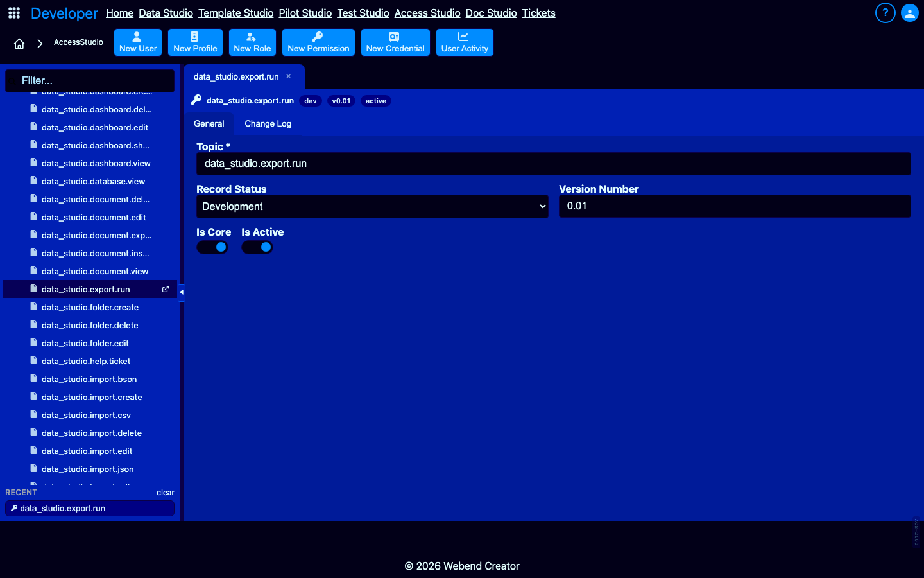Open the apps grid launcher icon
Viewport: 924px width, 578px height.
(14, 13)
